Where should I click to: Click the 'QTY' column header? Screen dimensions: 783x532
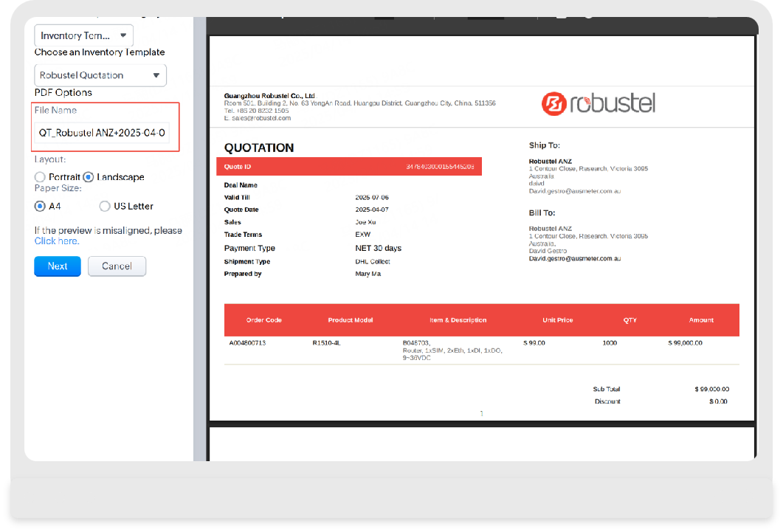point(629,320)
